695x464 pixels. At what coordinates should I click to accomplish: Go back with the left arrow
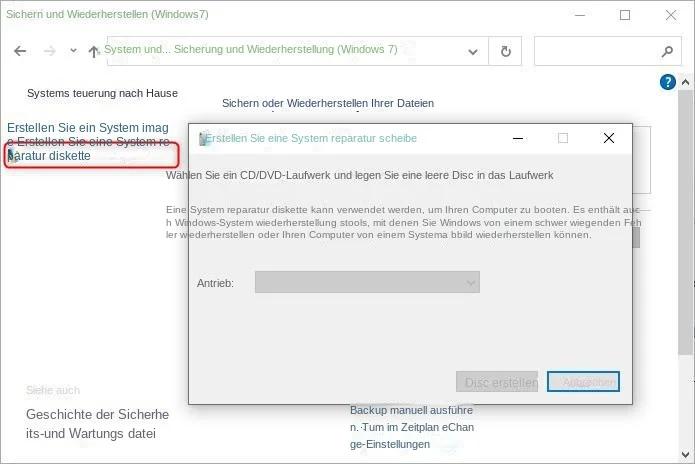(x=20, y=51)
